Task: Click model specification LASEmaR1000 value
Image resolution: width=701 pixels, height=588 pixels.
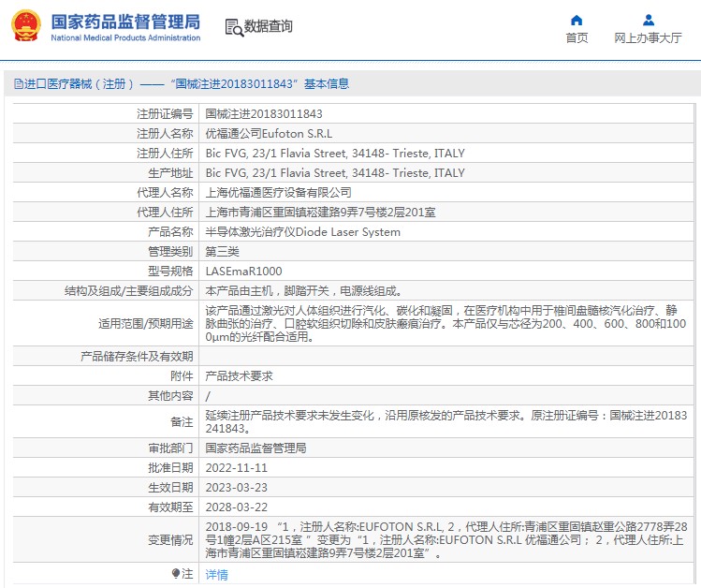Action: [243, 272]
